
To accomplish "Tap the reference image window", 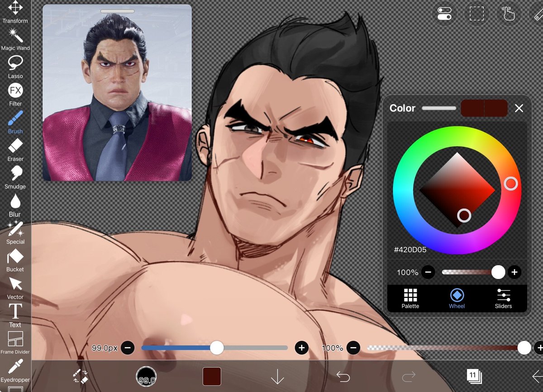I will point(117,93).
